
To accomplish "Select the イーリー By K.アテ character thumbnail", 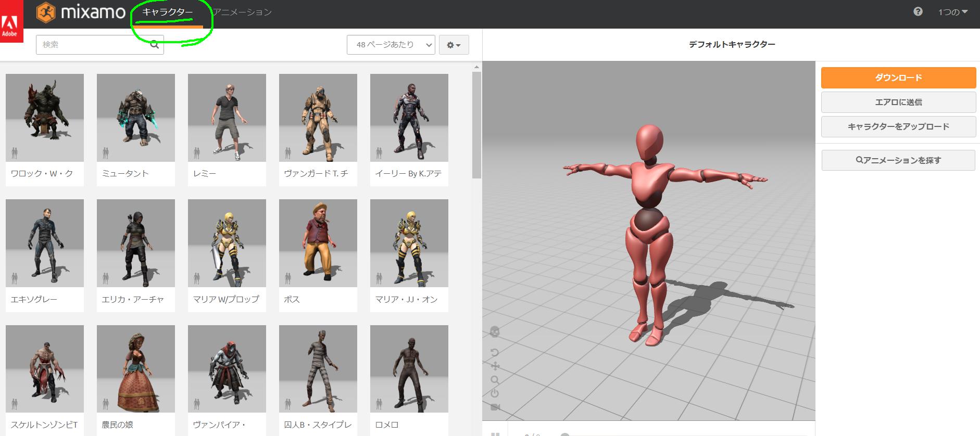I will (x=409, y=118).
